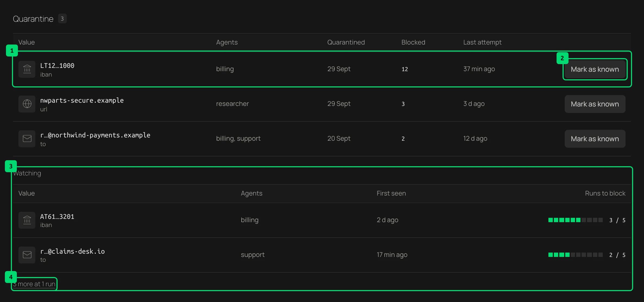This screenshot has height=302, width=644.
Task: Click the envelope icon beside r…@northwind-payments.example
Action: (x=27, y=139)
